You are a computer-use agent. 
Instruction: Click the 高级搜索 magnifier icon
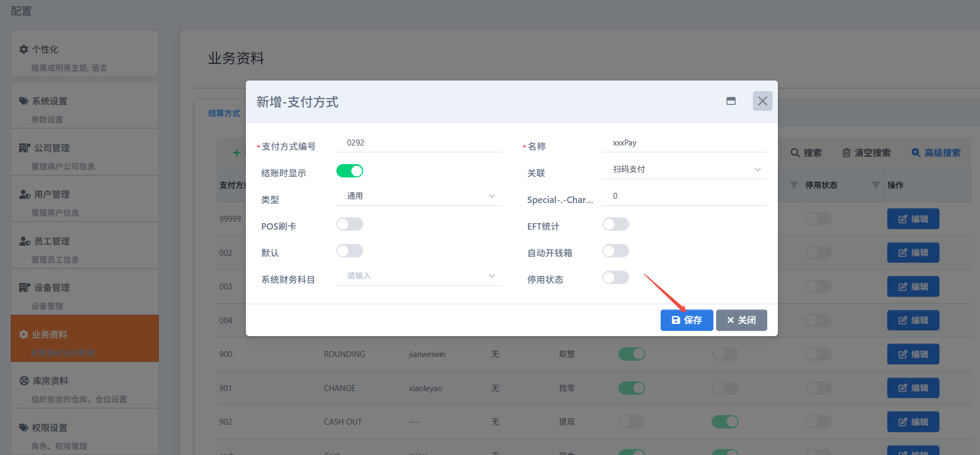point(915,153)
